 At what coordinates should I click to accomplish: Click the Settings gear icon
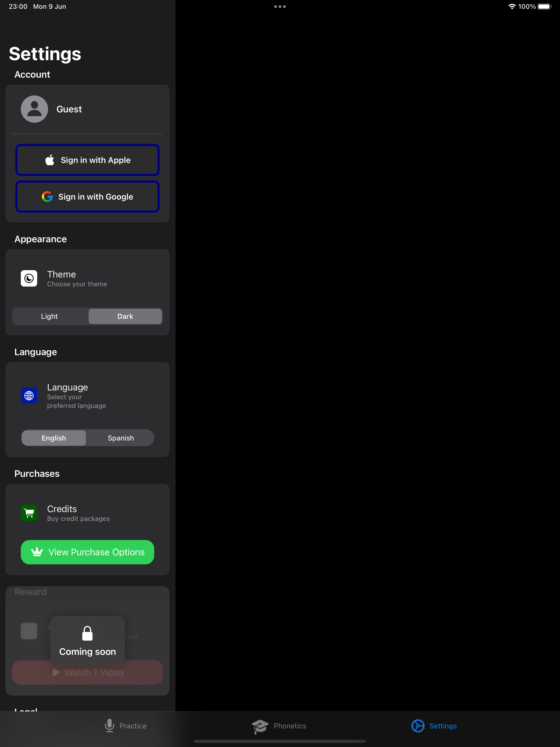(418, 726)
